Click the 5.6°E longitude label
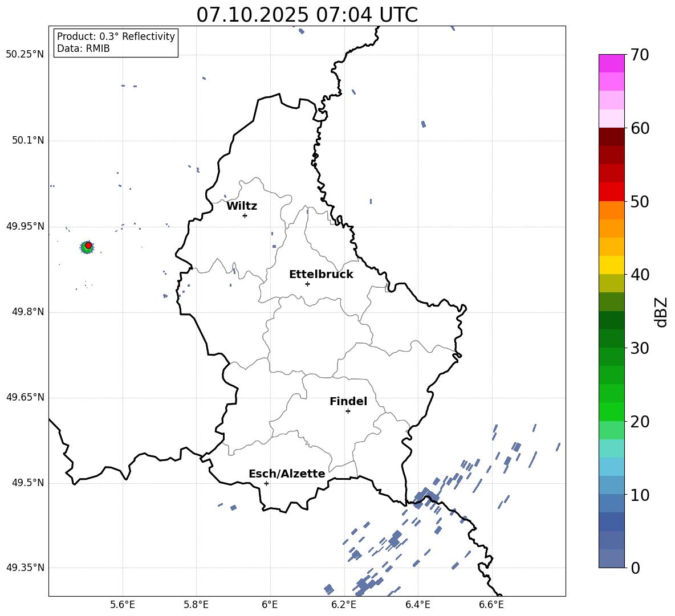 pos(123,605)
